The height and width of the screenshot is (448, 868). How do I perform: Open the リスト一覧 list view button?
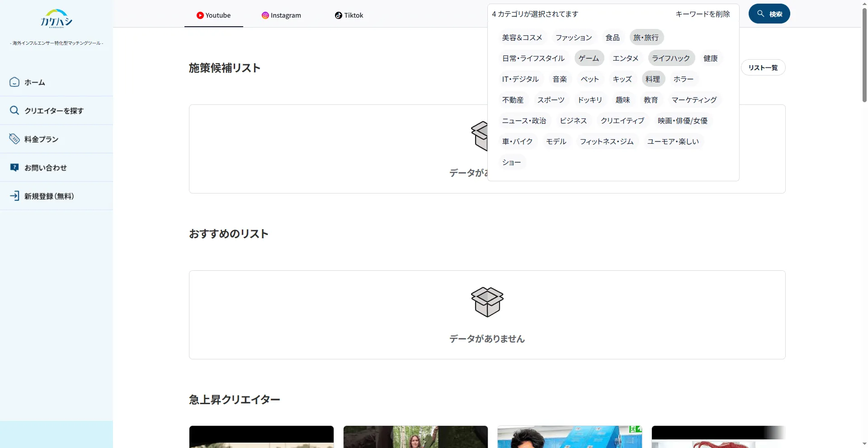coord(763,68)
